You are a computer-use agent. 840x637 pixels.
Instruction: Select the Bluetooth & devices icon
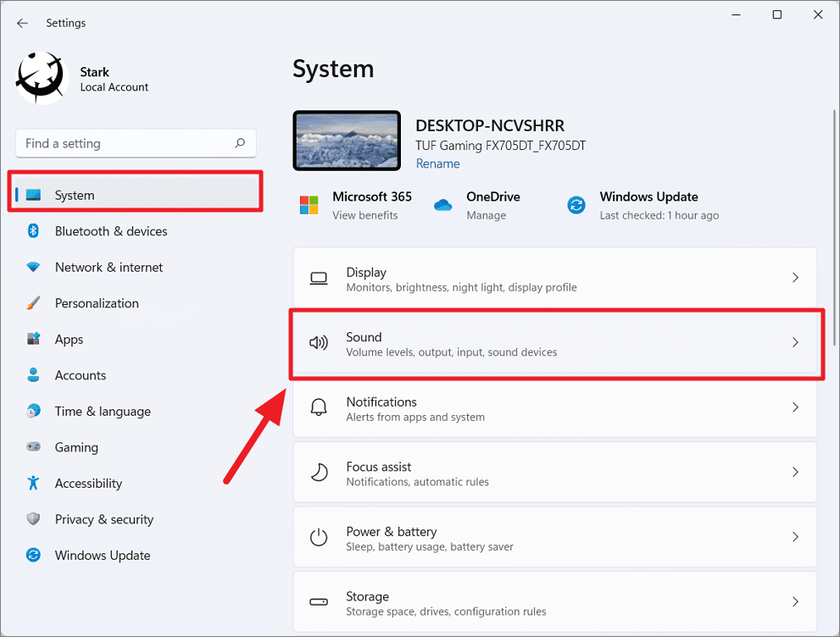coord(32,231)
